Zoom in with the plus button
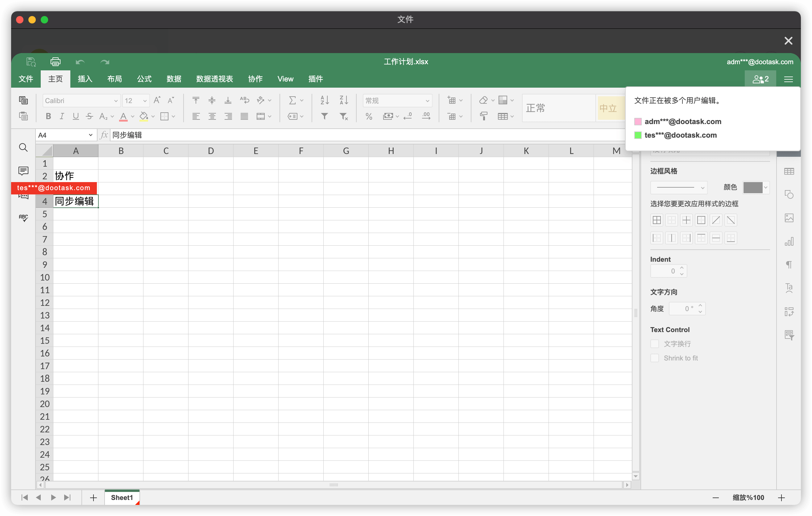The image size is (812, 516). click(782, 497)
